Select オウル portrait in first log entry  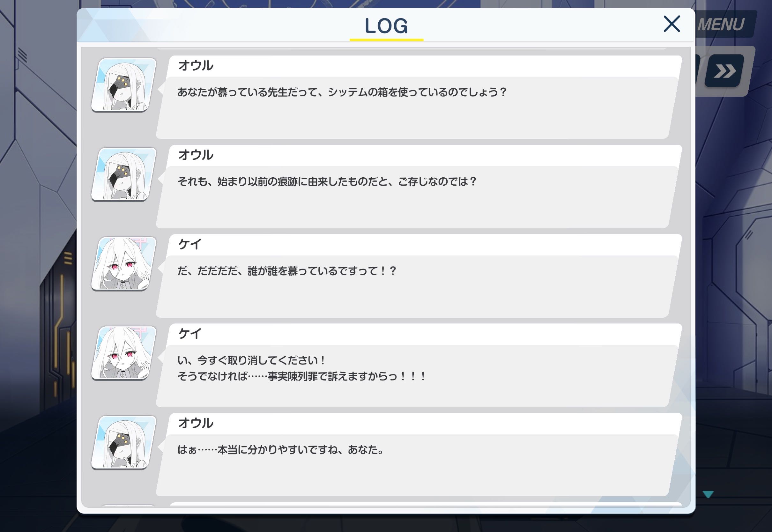124,85
